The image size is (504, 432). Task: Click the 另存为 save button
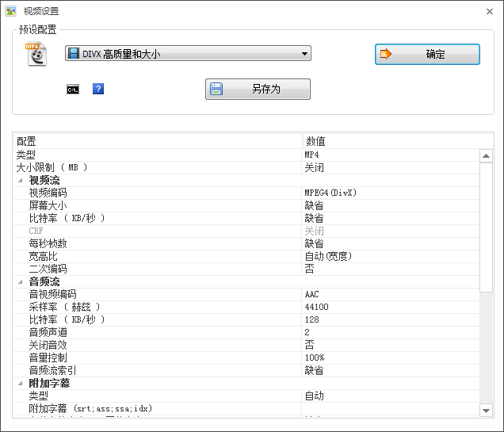click(258, 89)
